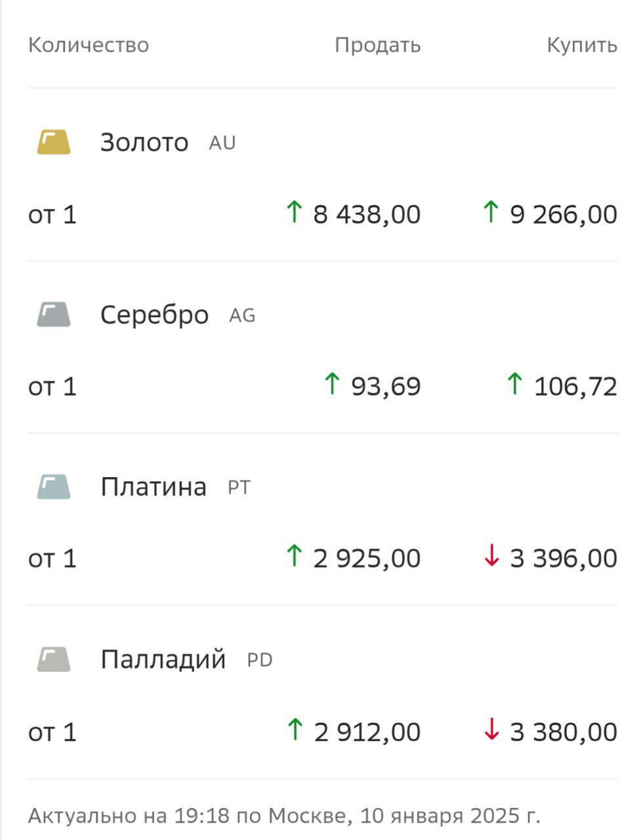This screenshot has width=643, height=840.
Task: Click gold sell price 8 438,00
Action: tap(367, 214)
